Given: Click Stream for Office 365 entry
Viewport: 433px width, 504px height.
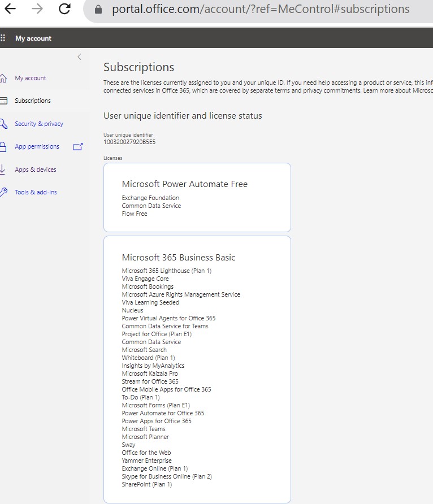Looking at the screenshot, I should coord(150,381).
